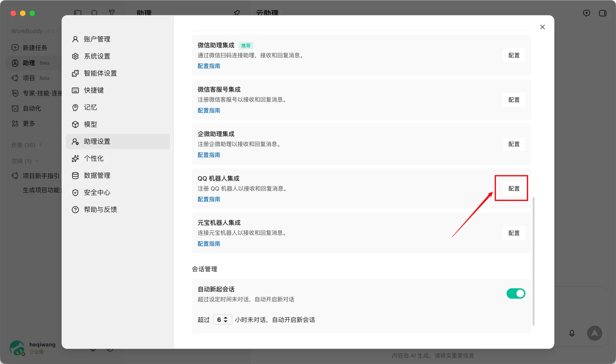Click the heqiwang user avatar
Viewport: 616px width, 364px height.
[x=17, y=348]
